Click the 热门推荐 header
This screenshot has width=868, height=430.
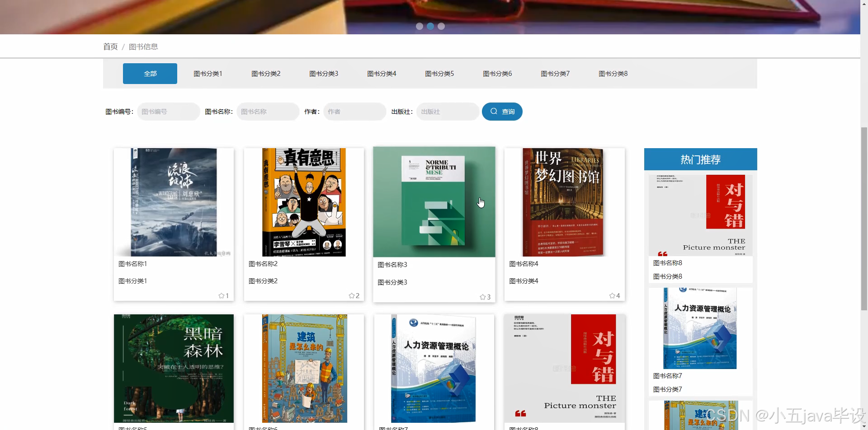(x=701, y=159)
